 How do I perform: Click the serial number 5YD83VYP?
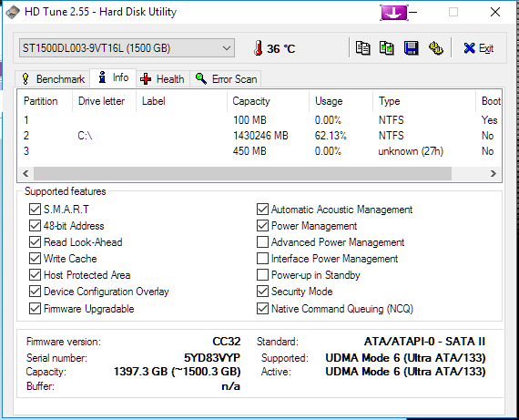pos(212,358)
